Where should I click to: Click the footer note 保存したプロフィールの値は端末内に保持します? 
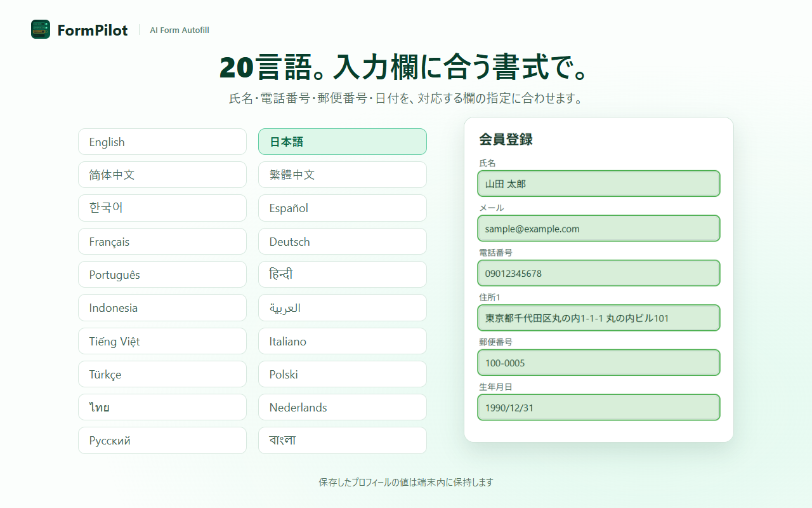click(405, 482)
